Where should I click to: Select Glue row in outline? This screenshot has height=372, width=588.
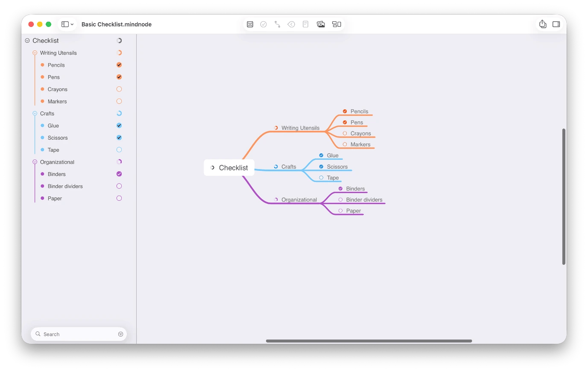(x=79, y=126)
